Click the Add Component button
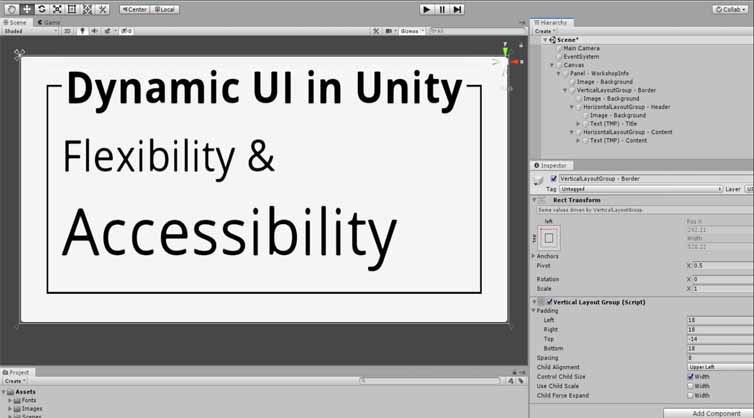754x418 pixels. 708,413
